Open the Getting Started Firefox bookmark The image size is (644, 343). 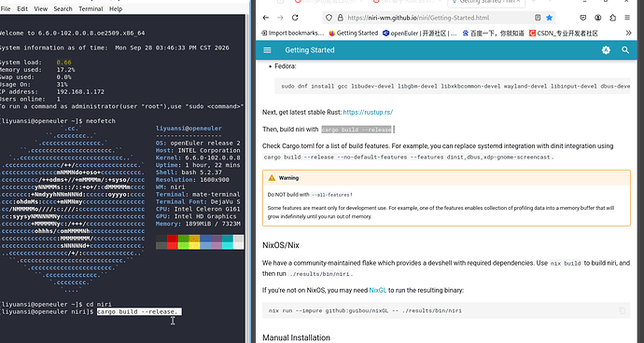pyautogui.click(x=353, y=34)
